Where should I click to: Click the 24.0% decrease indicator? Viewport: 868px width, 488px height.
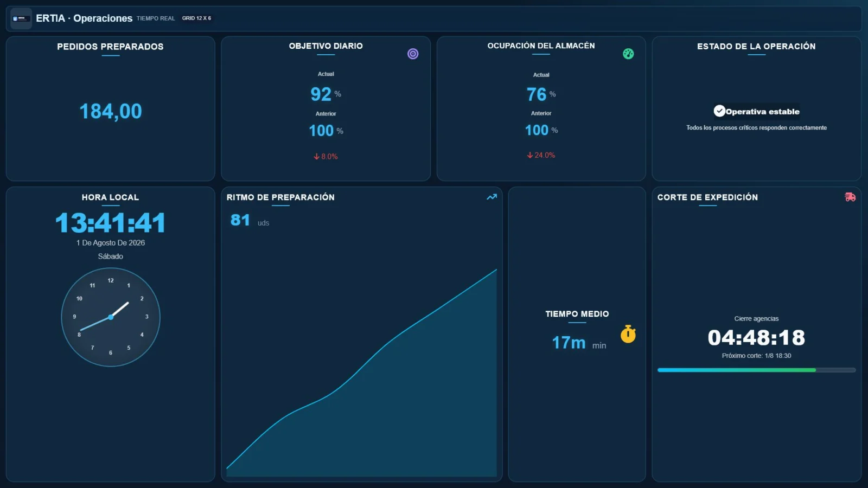pyautogui.click(x=541, y=155)
